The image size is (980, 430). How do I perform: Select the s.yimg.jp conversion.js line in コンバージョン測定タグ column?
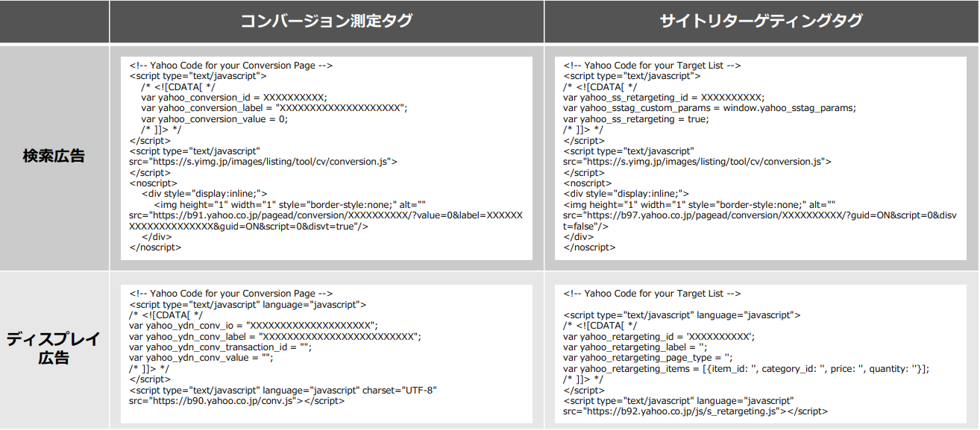263,162
